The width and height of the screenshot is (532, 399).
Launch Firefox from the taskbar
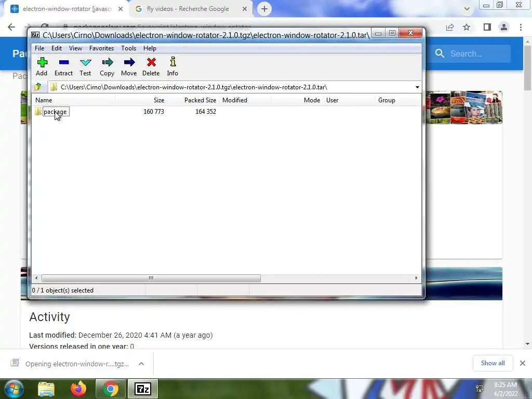tap(78, 389)
